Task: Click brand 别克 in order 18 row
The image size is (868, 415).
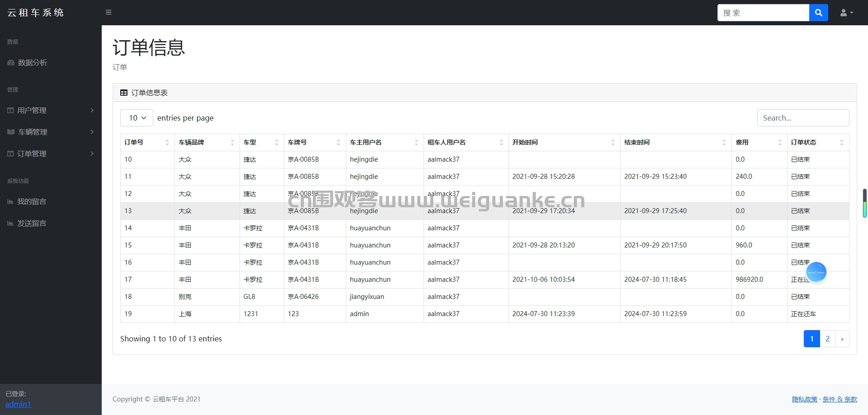Action: pyautogui.click(x=185, y=297)
